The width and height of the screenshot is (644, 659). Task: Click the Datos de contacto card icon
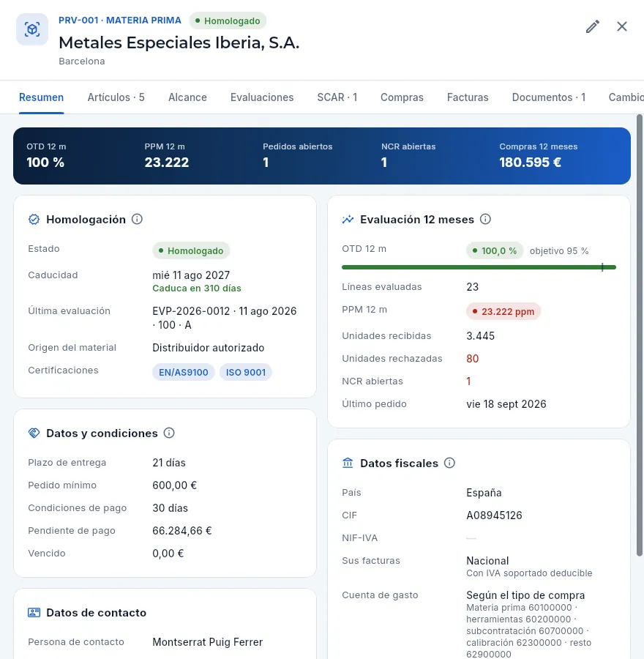(x=34, y=613)
